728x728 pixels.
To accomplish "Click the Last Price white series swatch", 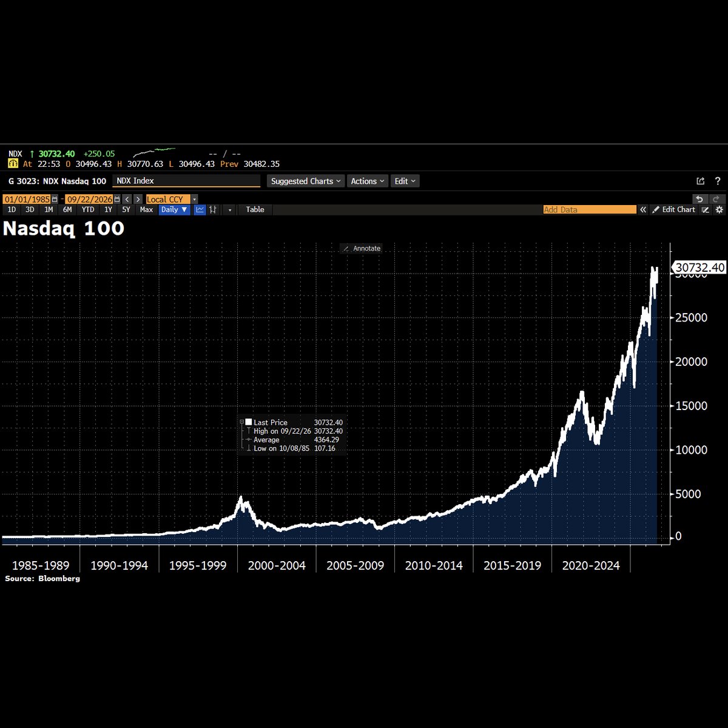I will (x=249, y=422).
